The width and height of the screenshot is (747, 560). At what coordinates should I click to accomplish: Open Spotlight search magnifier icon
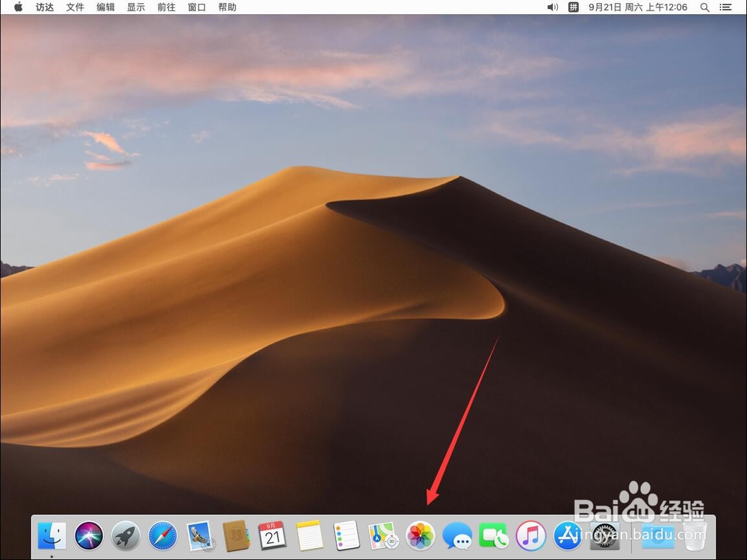[x=705, y=7]
